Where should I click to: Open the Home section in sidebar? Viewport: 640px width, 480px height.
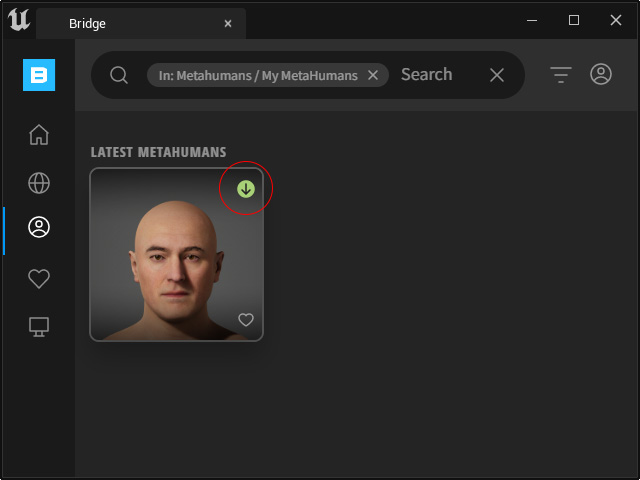[x=39, y=135]
